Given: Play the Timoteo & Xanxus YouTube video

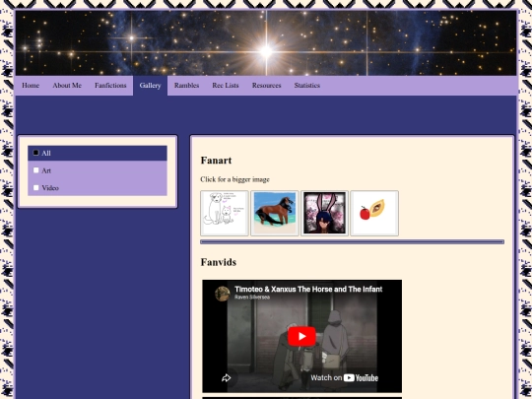Looking at the screenshot, I should click(301, 336).
